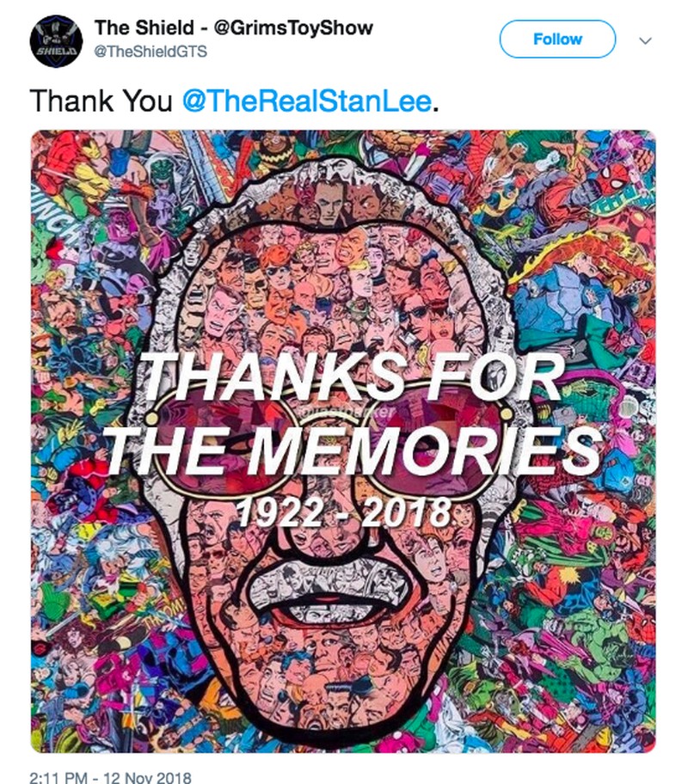Click the "1922 - 2018" years caption
688x784 pixels.
pyautogui.click(x=342, y=514)
